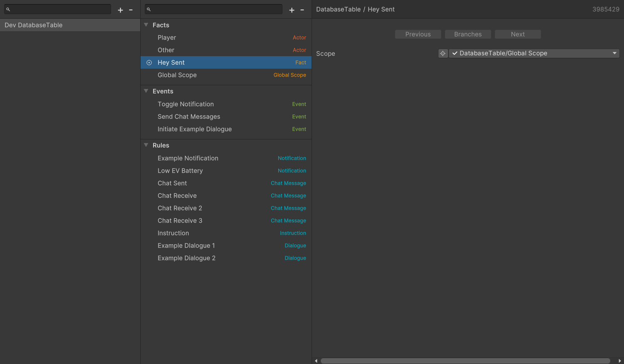This screenshot has height=364, width=624.
Task: Select the Global Scope entry
Action: (x=226, y=75)
